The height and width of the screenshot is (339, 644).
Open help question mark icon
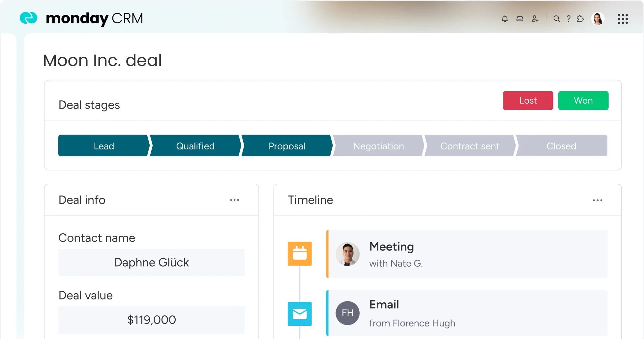[569, 19]
